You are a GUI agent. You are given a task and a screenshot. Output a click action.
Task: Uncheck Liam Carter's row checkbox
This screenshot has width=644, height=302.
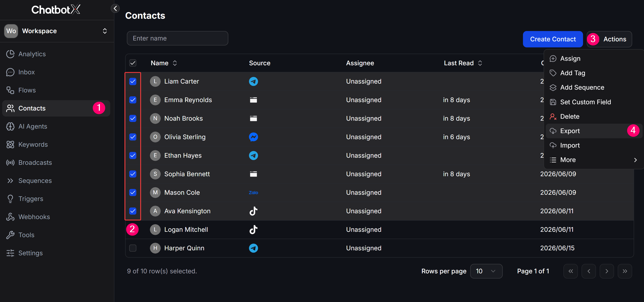pos(133,81)
